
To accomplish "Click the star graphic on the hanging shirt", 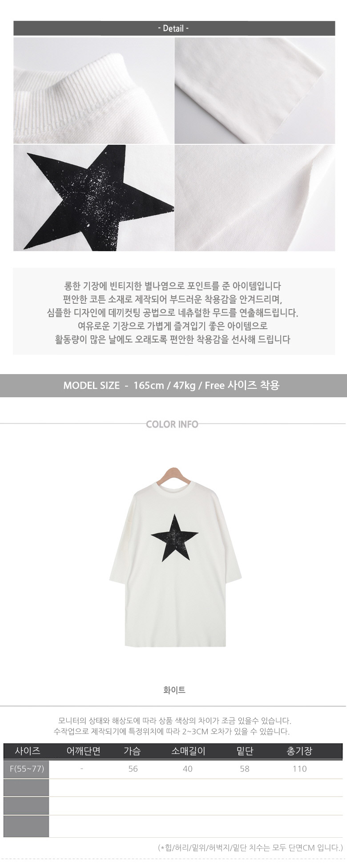I will [174, 538].
